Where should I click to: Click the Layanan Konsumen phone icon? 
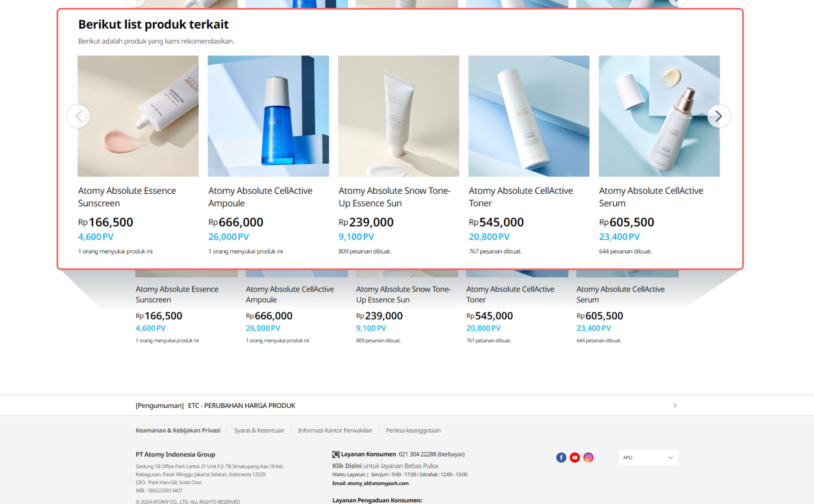point(336,454)
